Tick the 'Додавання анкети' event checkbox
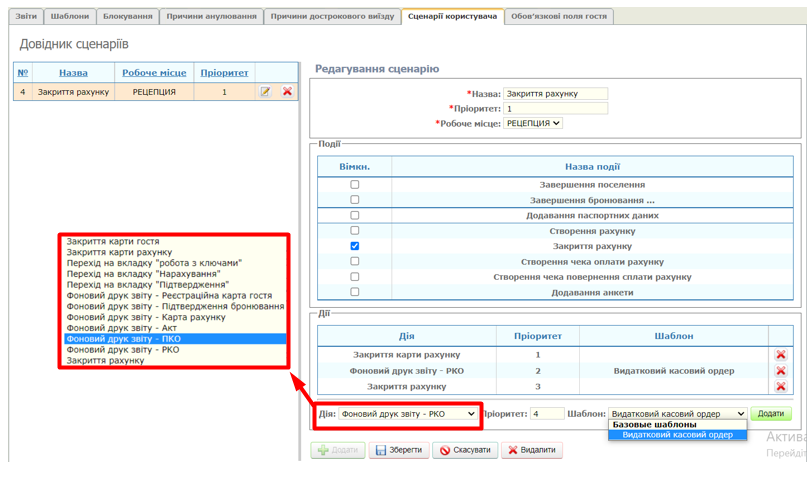 (x=354, y=292)
